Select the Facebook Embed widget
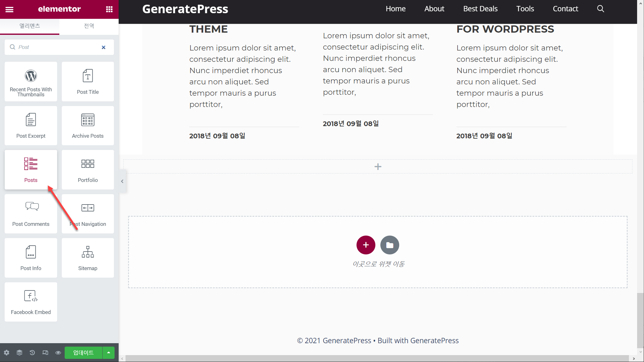 pyautogui.click(x=31, y=302)
